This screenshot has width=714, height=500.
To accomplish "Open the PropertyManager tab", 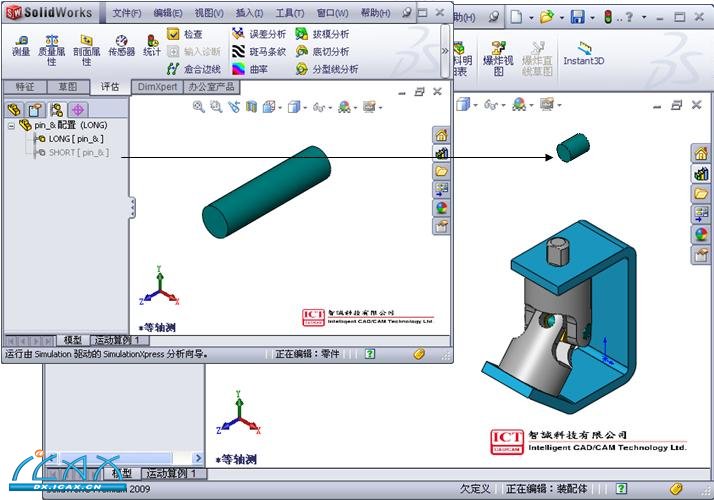I will (x=35, y=110).
